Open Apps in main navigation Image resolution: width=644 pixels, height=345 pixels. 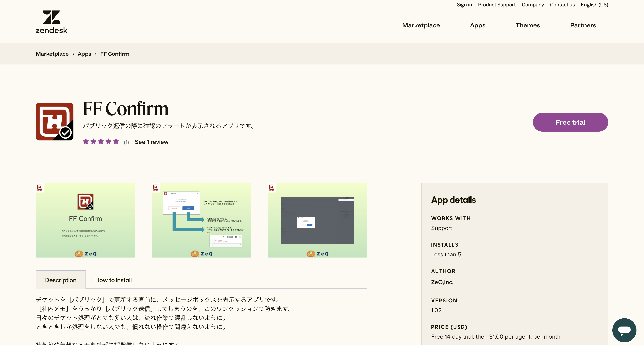pyautogui.click(x=478, y=25)
